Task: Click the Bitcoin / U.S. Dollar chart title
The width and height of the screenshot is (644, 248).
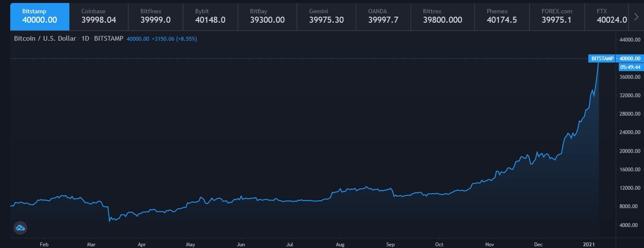Action: click(45, 39)
